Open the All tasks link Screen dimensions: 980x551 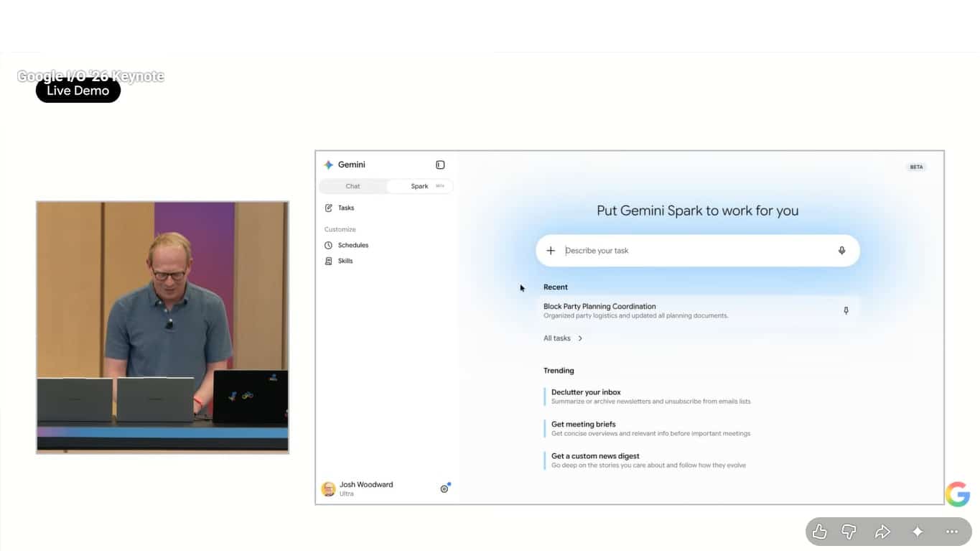tap(557, 338)
